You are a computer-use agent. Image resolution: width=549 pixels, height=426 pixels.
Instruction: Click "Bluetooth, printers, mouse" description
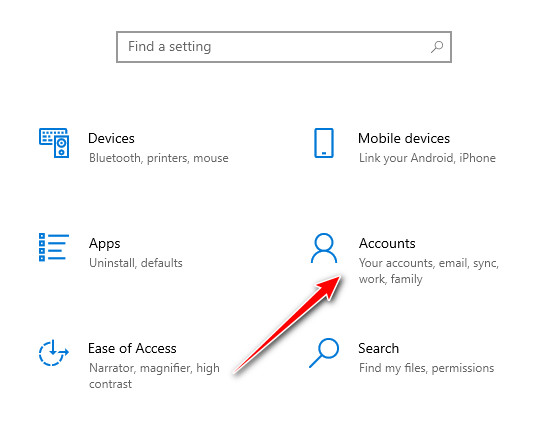click(159, 158)
